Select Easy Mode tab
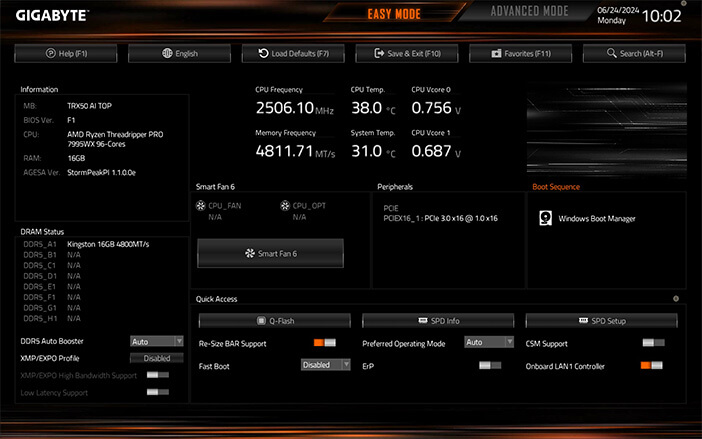This screenshot has width=702, height=439. point(394,14)
